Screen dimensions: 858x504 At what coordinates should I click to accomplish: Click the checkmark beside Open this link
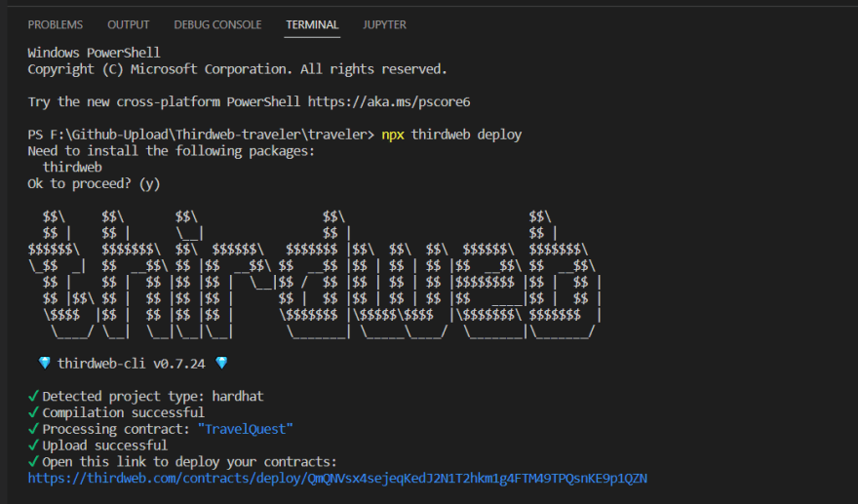(x=33, y=461)
